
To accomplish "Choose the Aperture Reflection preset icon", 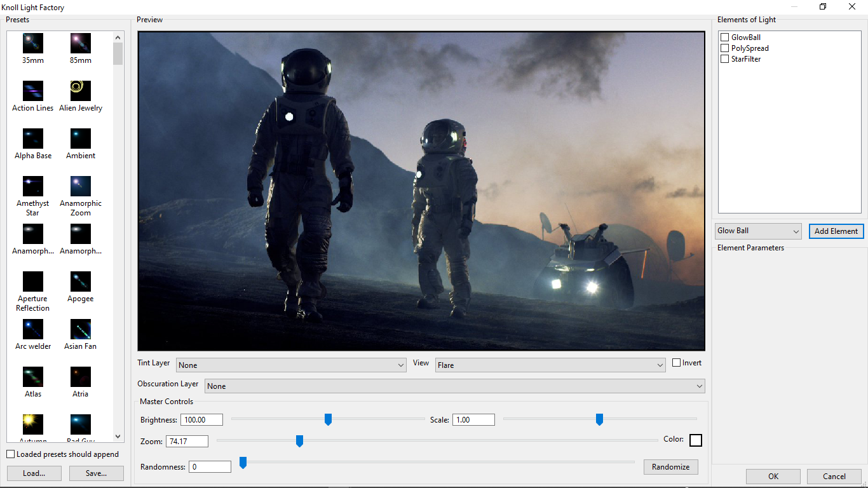I will [x=33, y=281].
